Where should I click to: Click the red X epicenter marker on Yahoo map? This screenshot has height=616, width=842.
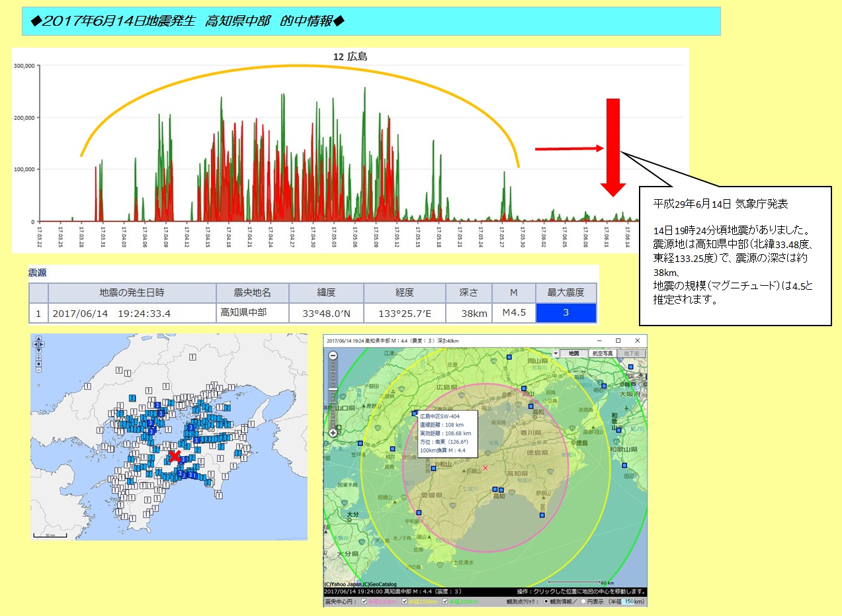pyautogui.click(x=485, y=468)
